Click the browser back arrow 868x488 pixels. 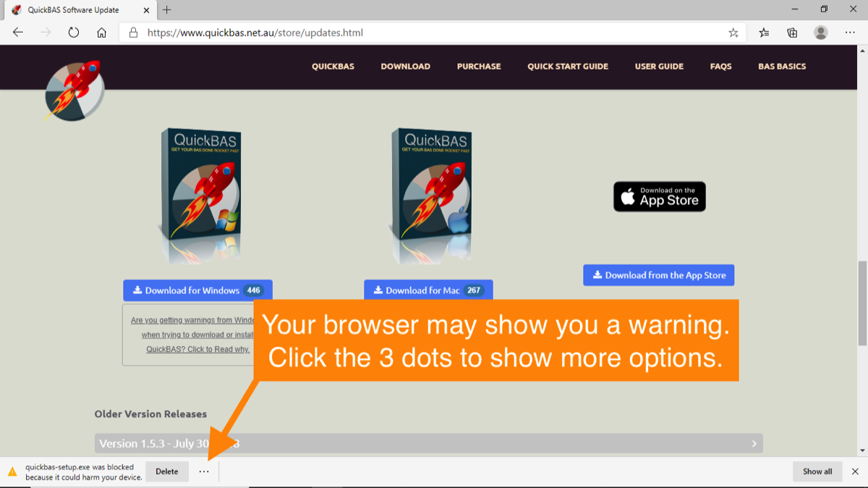point(18,33)
